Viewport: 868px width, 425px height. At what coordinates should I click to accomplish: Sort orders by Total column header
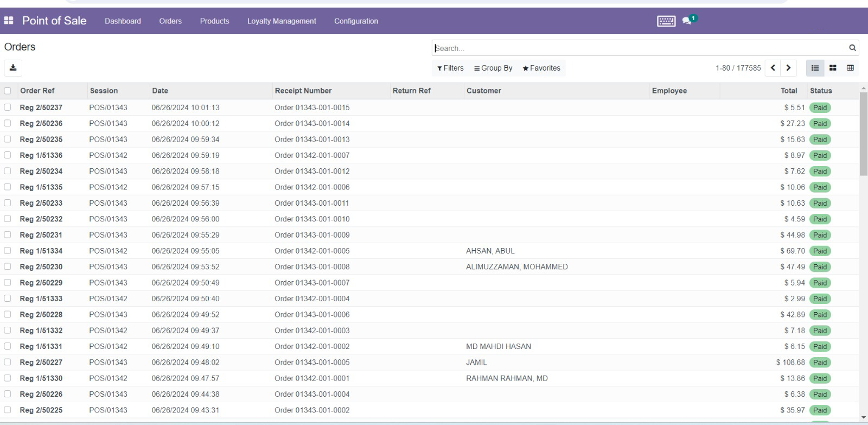789,91
